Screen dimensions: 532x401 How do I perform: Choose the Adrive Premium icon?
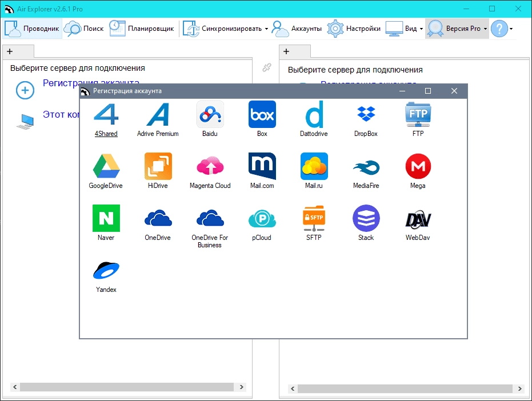(158, 115)
